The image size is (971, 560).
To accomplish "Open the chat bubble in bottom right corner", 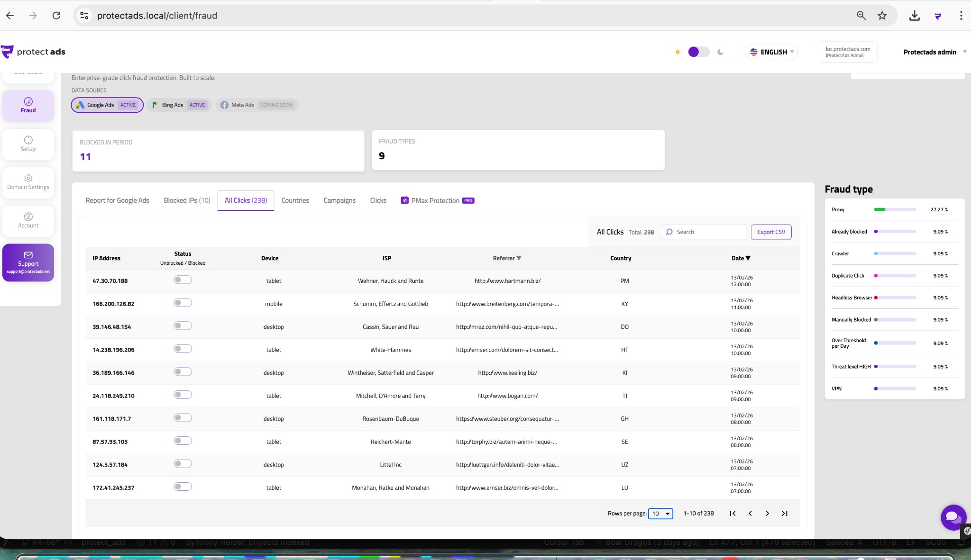I will (953, 517).
